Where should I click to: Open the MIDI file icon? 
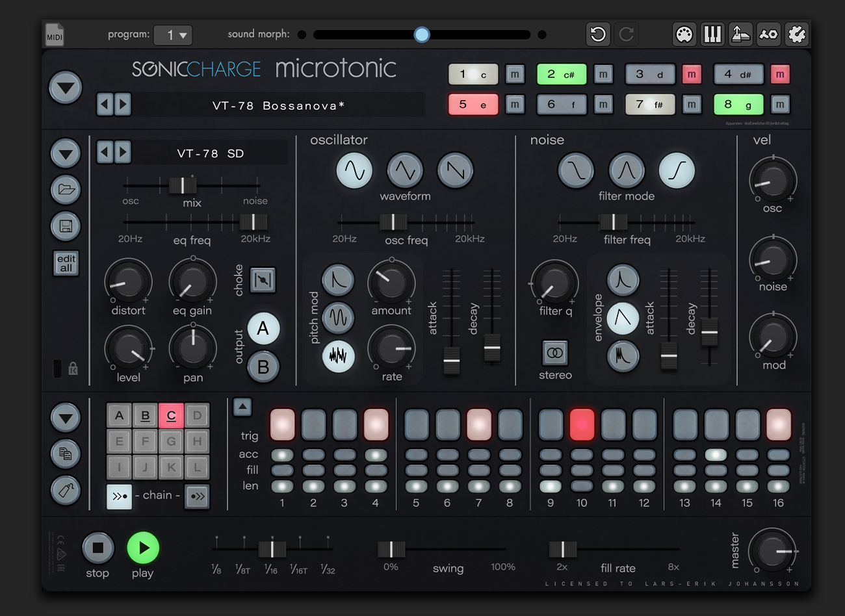(x=55, y=34)
